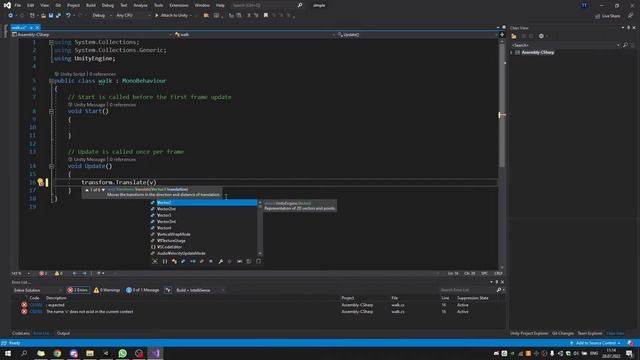This screenshot has width=640, height=360.
Task: Show previous Translate overload with up arrow
Action: 87,190
